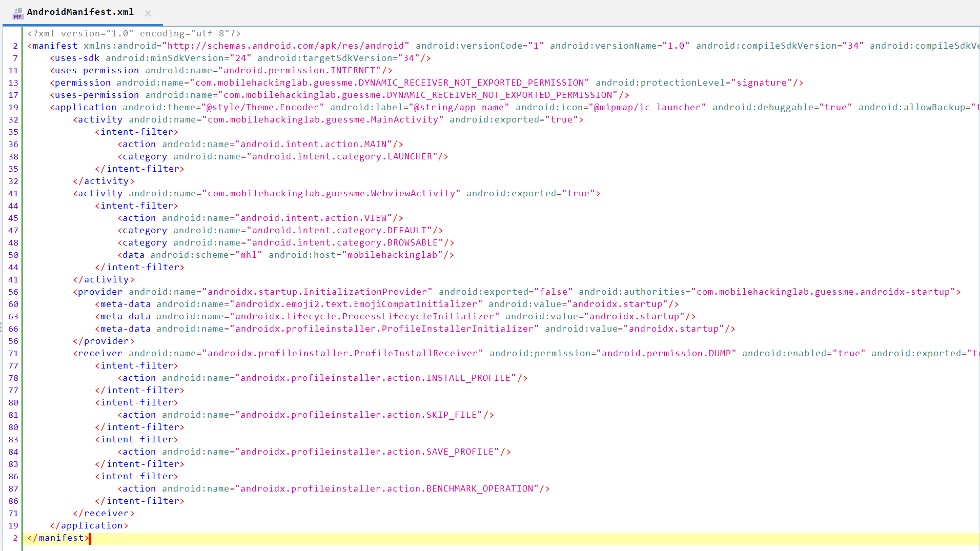
Task: Click the MF manifest file icon
Action: pyautogui.click(x=18, y=13)
